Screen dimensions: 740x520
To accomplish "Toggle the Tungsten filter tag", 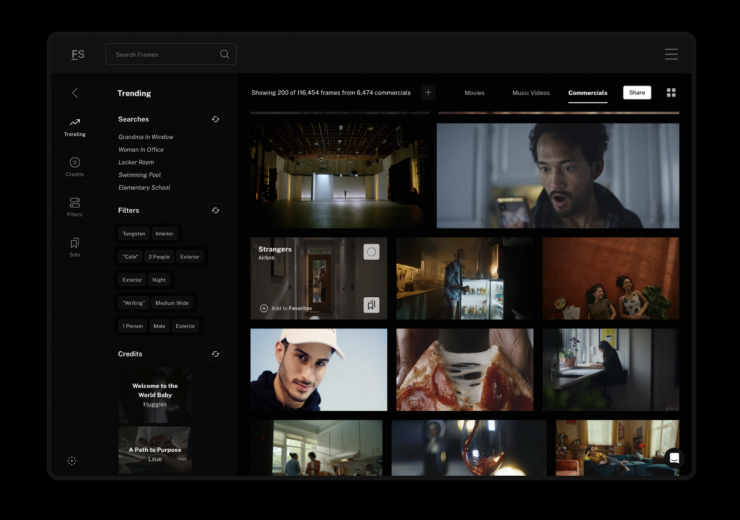I will (133, 234).
